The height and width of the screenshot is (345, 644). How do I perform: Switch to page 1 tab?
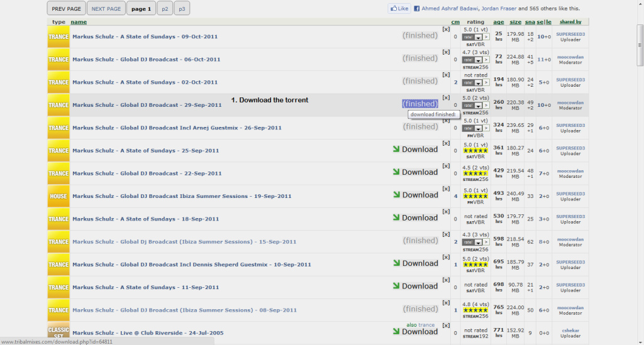pyautogui.click(x=142, y=8)
